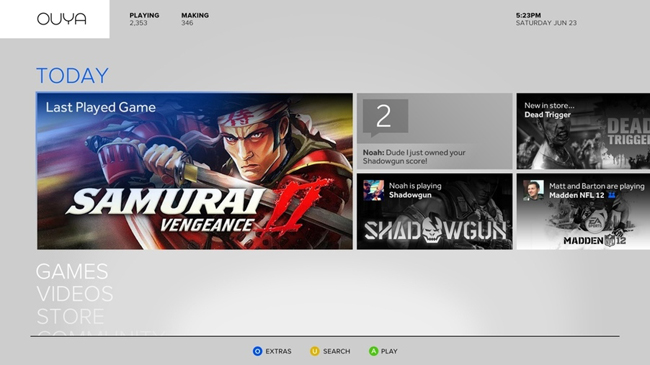The width and height of the screenshot is (650, 365).
Task: Select the blue O Extras button icon
Action: pyautogui.click(x=257, y=351)
